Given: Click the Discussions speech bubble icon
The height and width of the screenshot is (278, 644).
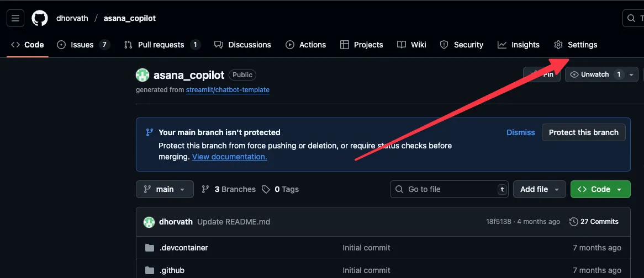Looking at the screenshot, I should (x=219, y=45).
